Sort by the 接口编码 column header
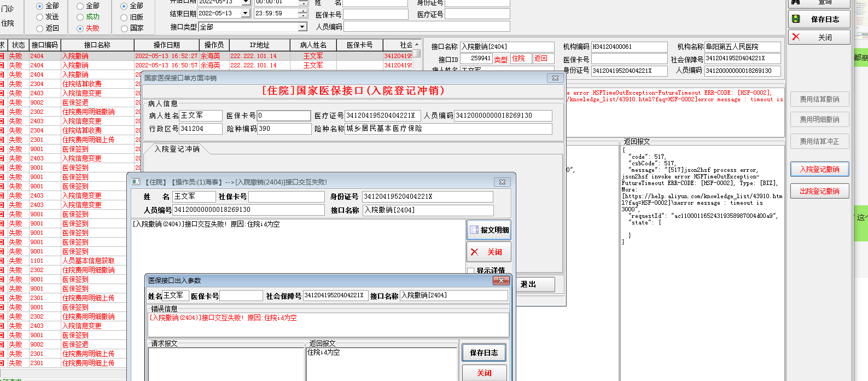This screenshot has width=868, height=381. coord(45,45)
